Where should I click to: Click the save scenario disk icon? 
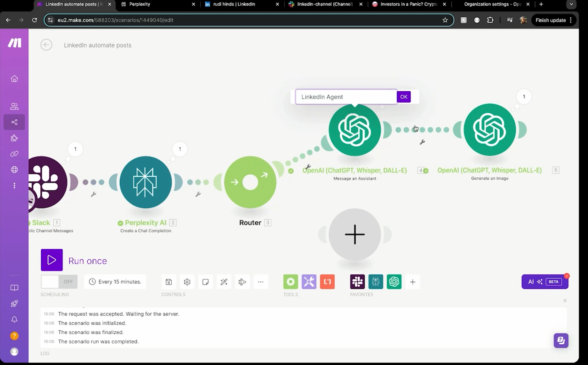pos(169,282)
